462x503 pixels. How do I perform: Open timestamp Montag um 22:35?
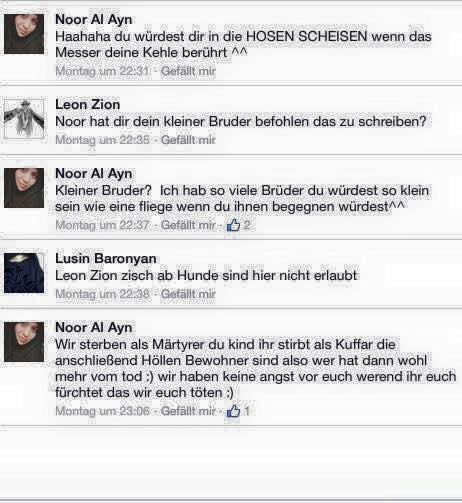click(102, 140)
